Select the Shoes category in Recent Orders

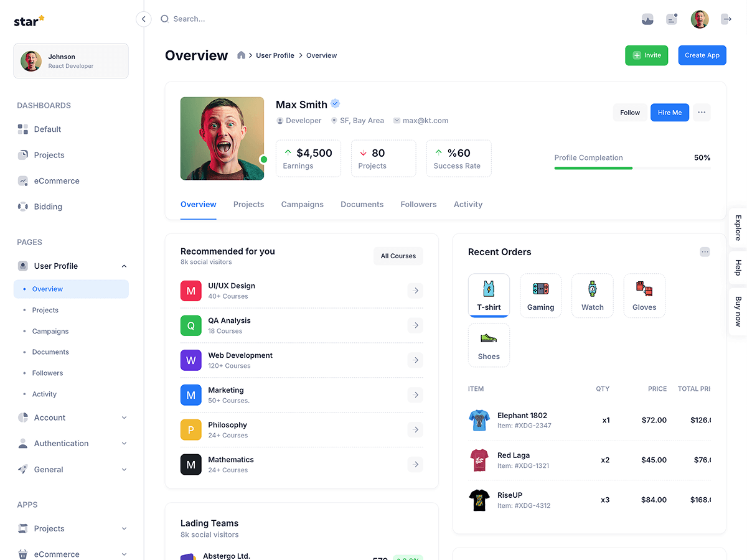pyautogui.click(x=489, y=345)
